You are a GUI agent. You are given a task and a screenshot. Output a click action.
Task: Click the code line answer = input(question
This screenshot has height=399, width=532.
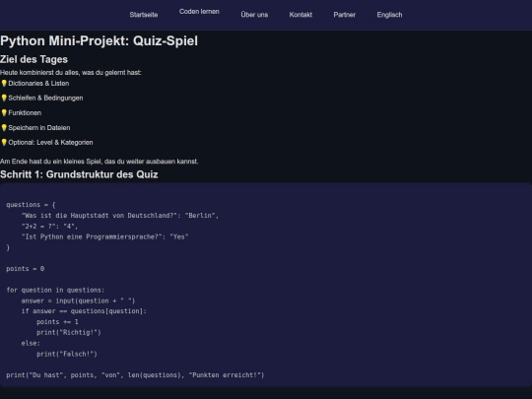(x=78, y=300)
